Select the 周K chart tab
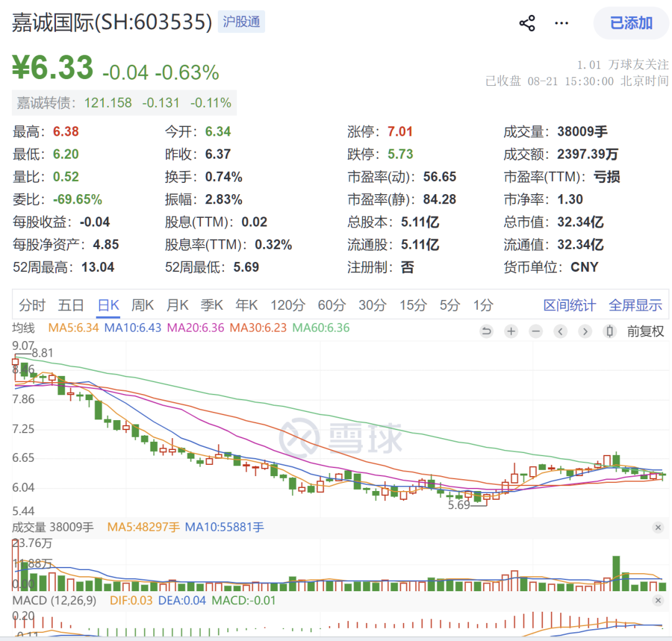672x641 pixels. (x=142, y=306)
